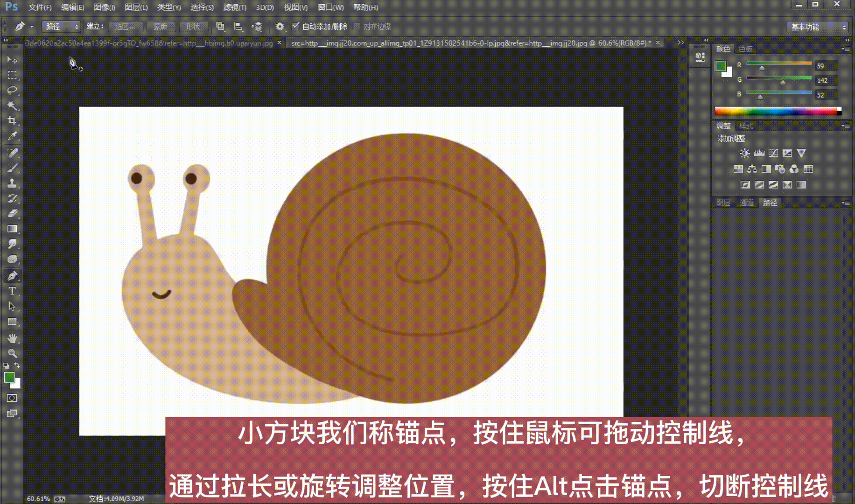Select the Sponge tool
The image size is (855, 504).
[12, 259]
